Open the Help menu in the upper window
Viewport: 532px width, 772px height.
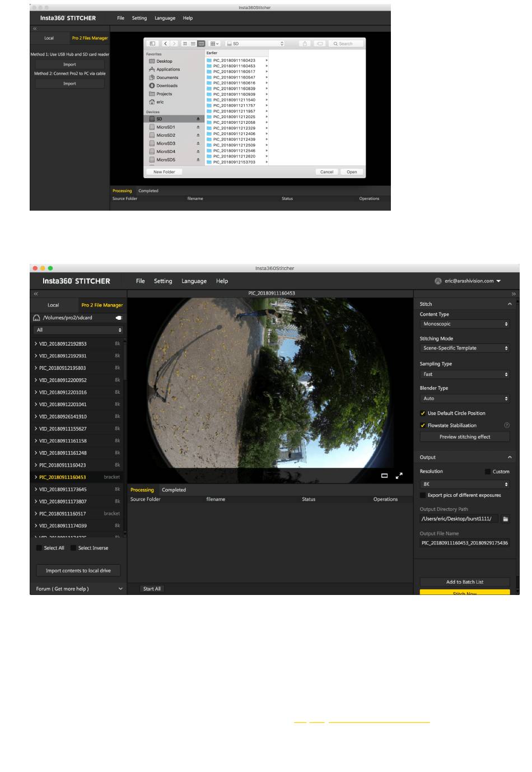click(x=188, y=18)
